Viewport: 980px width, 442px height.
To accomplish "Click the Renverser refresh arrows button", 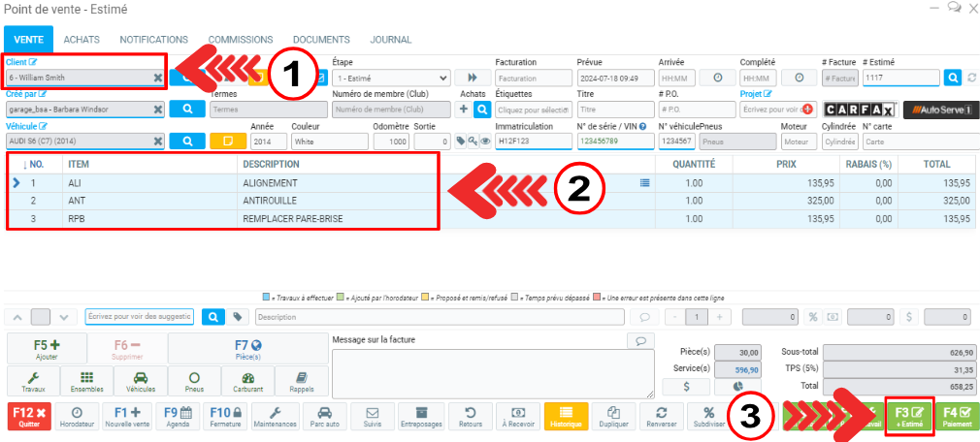I will 660,416.
